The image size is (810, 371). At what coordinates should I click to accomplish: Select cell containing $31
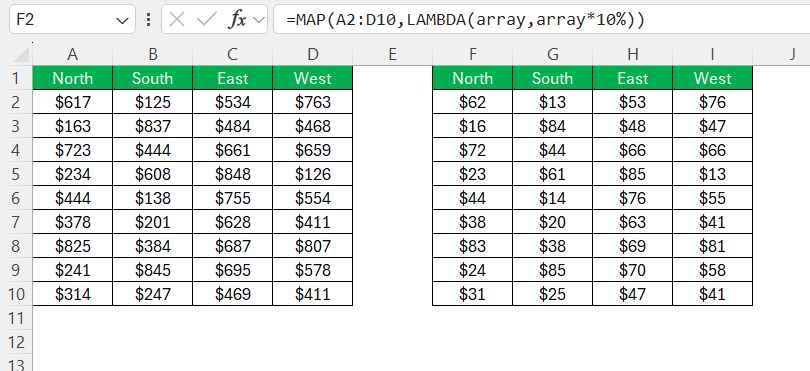coord(472,294)
